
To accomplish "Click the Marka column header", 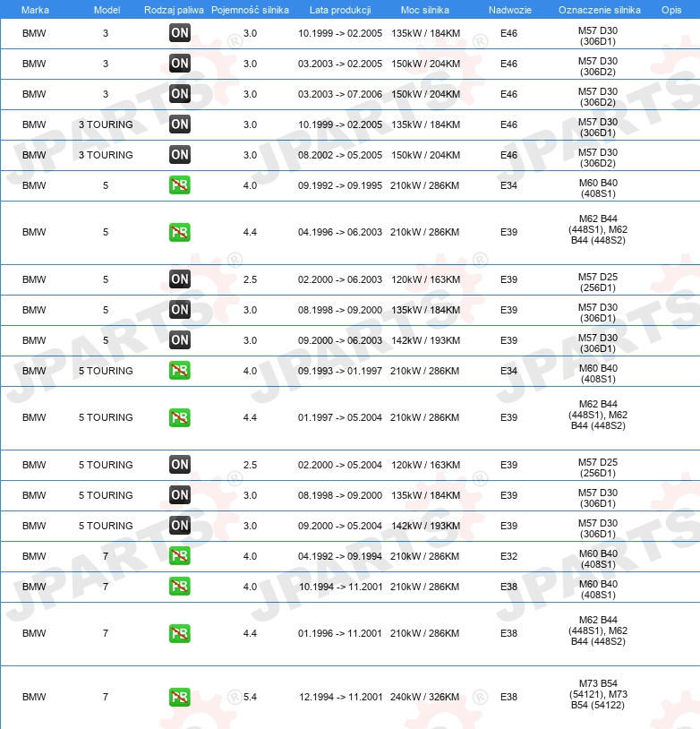I will coord(35,10).
